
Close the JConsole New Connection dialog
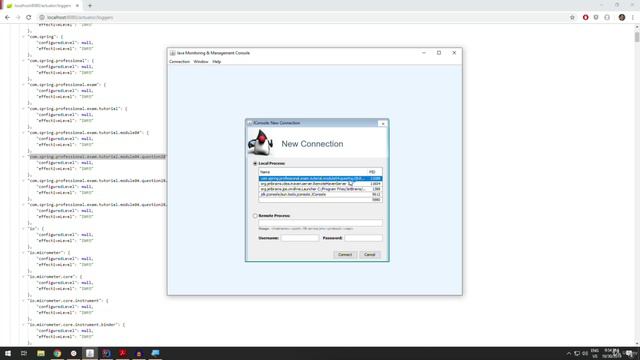pos(382,123)
